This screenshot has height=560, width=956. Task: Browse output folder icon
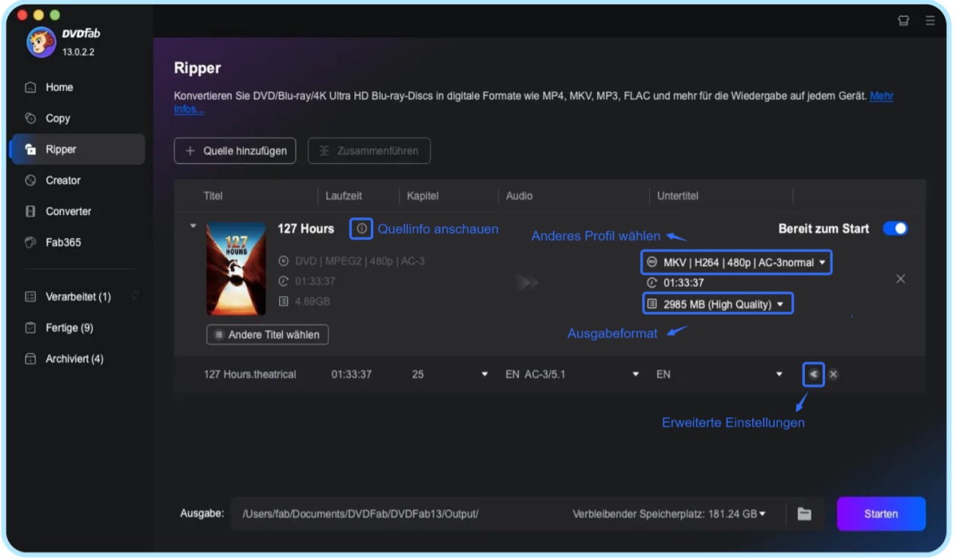[x=804, y=514]
